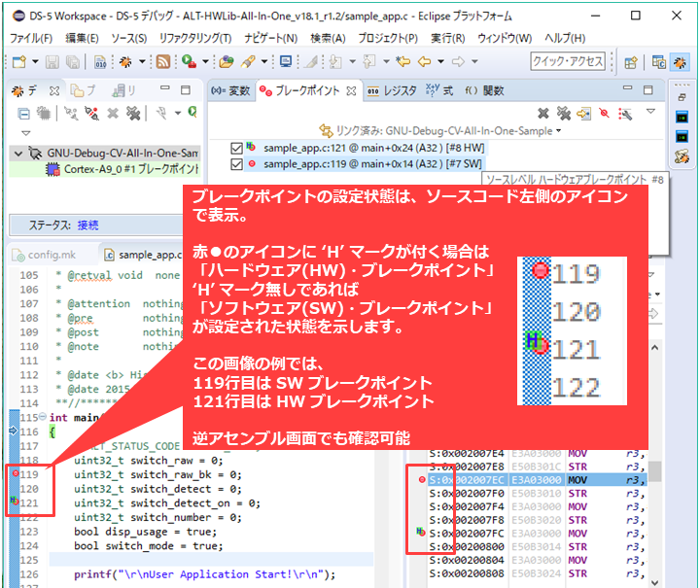The width and height of the screenshot is (700, 588).
Task: Collapse GNU-Debug-CV-All-In-One-Sample tree node
Action: [x=18, y=154]
